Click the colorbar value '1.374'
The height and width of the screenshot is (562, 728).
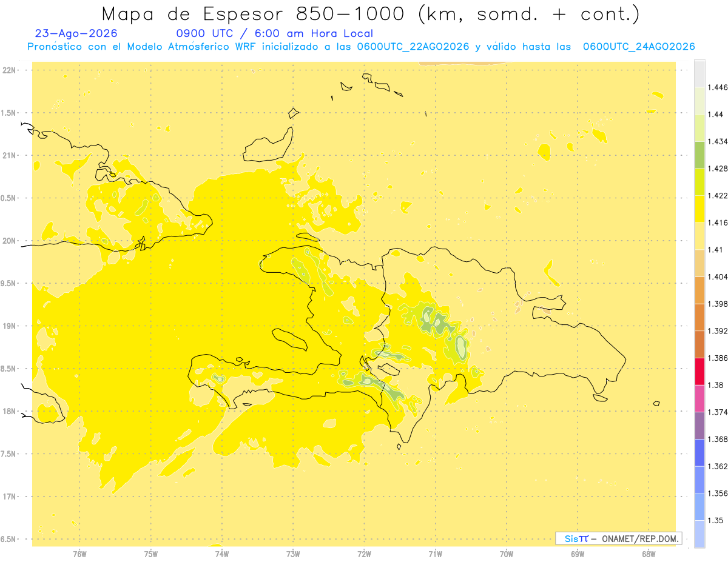[x=718, y=412]
